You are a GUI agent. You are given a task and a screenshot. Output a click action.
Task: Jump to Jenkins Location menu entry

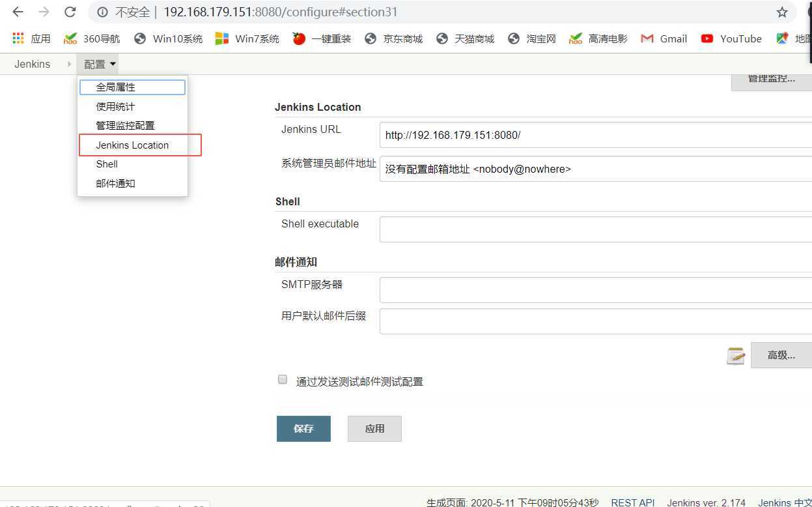(132, 145)
